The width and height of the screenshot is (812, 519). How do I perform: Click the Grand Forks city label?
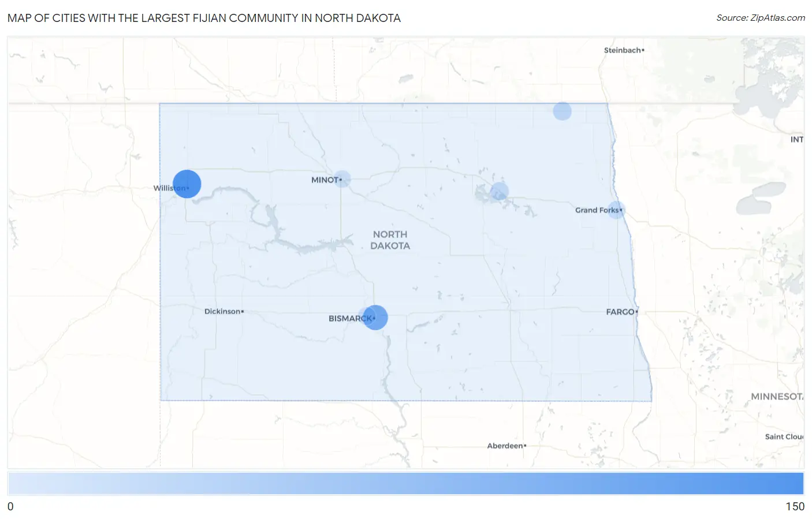[598, 210]
